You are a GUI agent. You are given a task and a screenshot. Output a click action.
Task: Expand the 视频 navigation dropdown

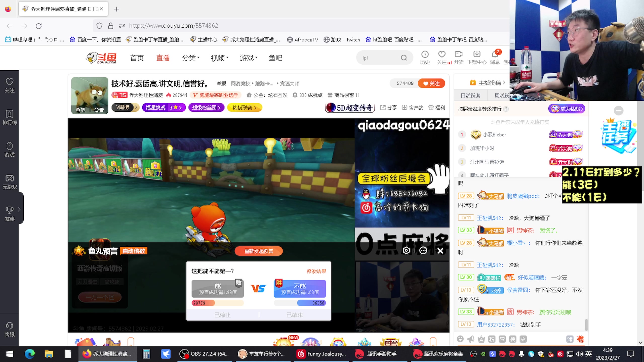tap(219, 58)
